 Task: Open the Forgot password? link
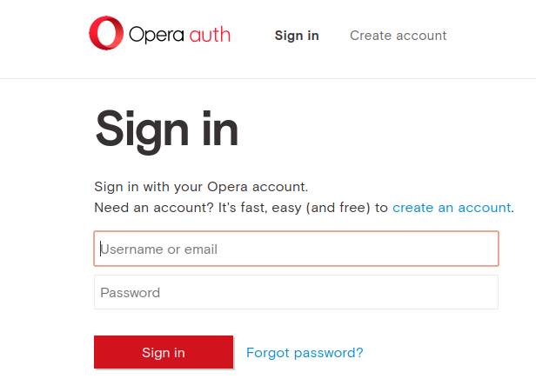(305, 353)
